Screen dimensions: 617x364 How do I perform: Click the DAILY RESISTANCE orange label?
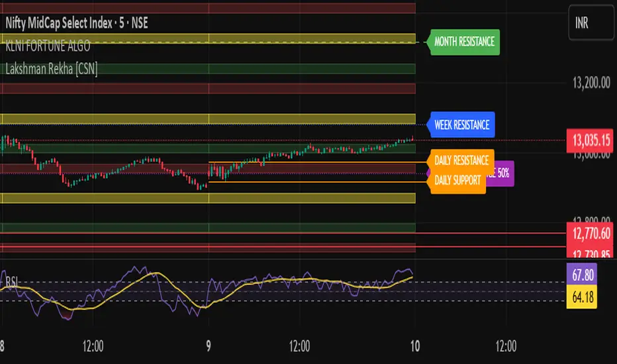tap(461, 160)
